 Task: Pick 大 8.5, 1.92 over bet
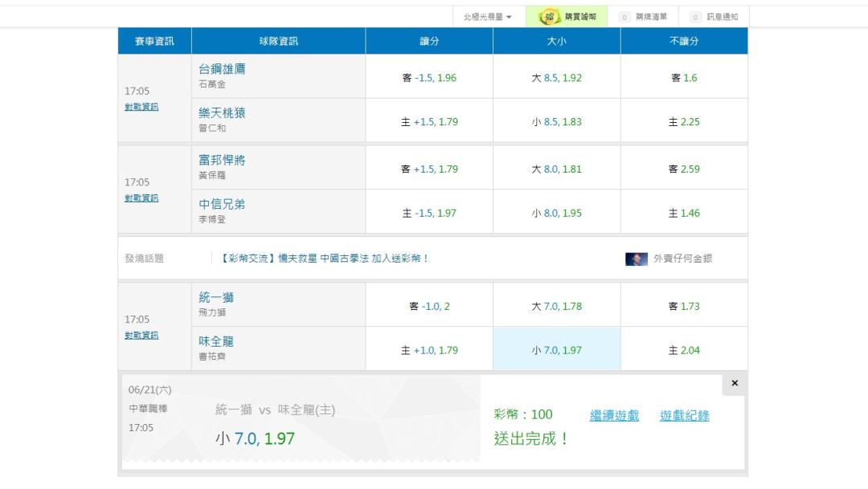tap(556, 78)
